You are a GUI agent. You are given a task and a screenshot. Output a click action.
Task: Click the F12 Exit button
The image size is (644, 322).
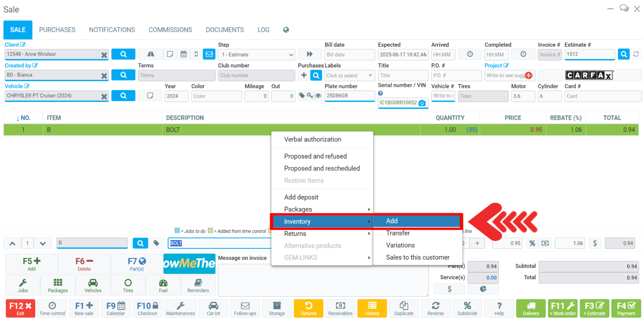pyautogui.click(x=20, y=308)
